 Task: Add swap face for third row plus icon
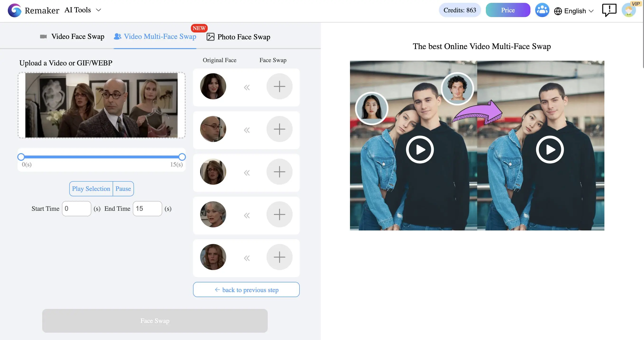280,172
